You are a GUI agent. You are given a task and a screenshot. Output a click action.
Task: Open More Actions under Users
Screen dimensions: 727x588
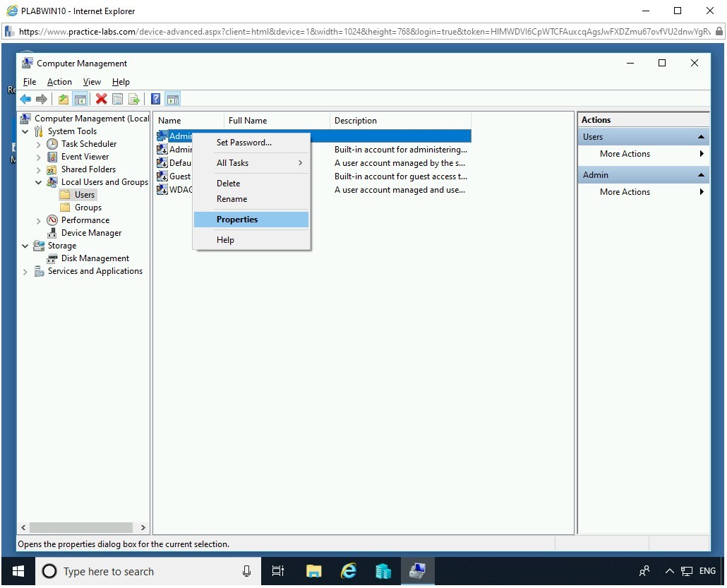[644, 153]
